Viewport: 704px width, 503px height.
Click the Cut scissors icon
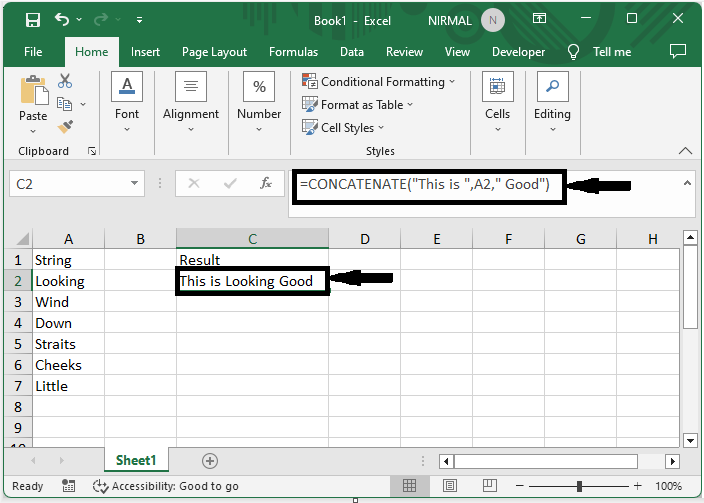coord(65,81)
